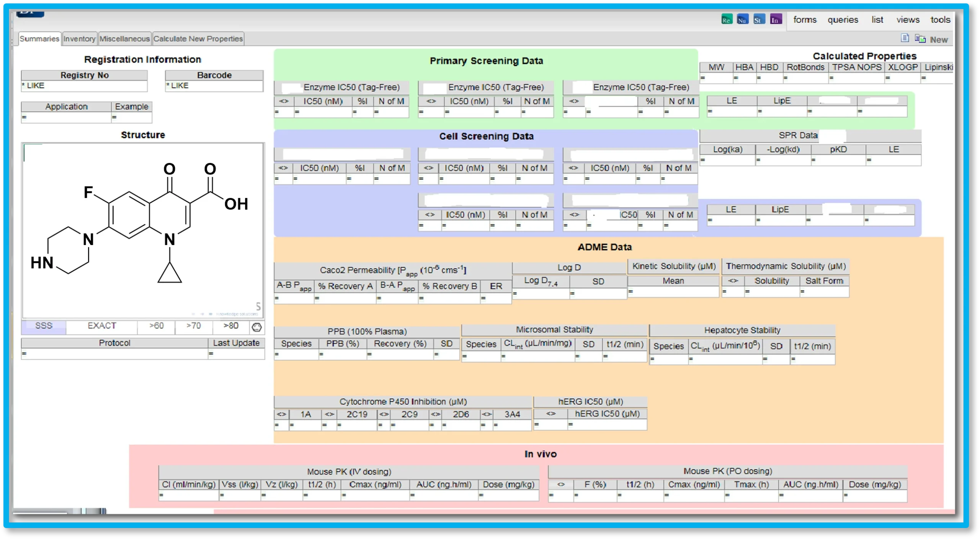Open the benzene ring structure tool icon
Screen dimensions: 980x539
coord(257,328)
